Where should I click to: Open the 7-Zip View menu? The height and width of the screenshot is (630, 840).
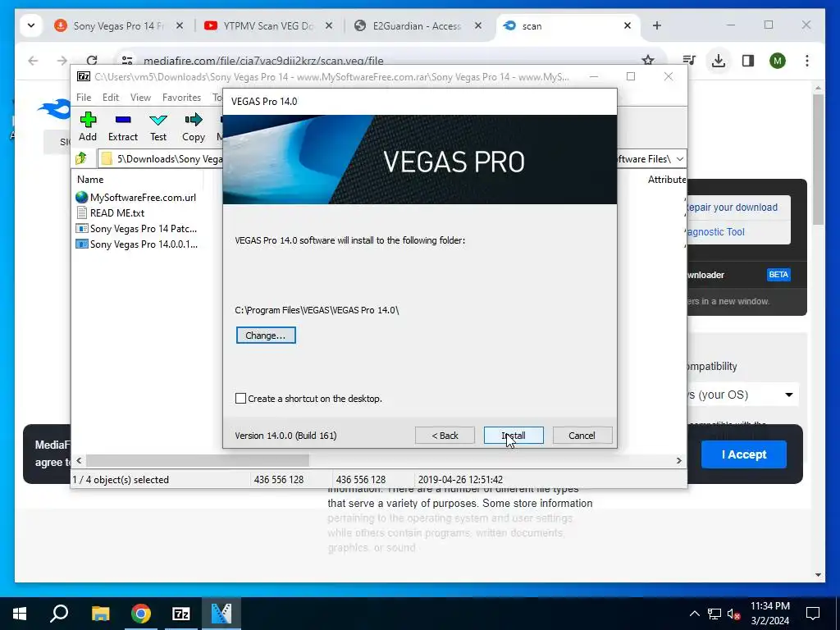[140, 98]
